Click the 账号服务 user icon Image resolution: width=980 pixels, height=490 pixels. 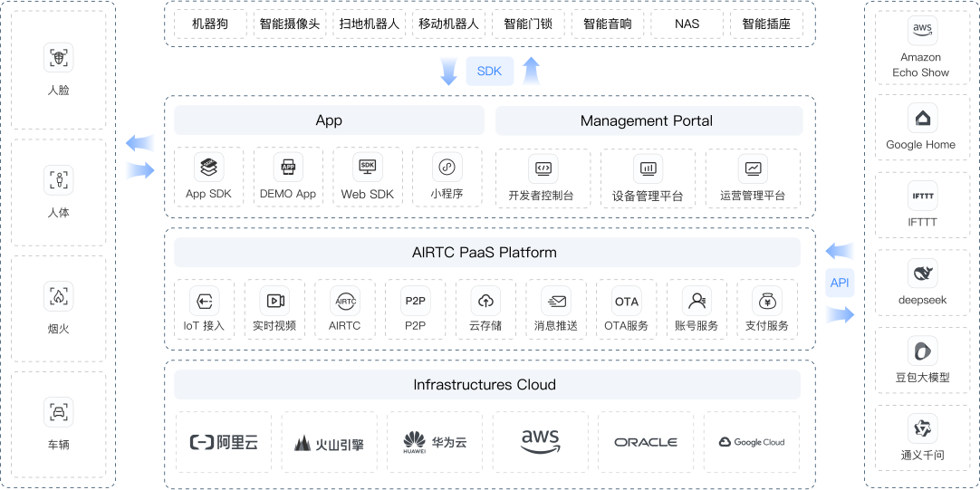pyautogui.click(x=697, y=302)
